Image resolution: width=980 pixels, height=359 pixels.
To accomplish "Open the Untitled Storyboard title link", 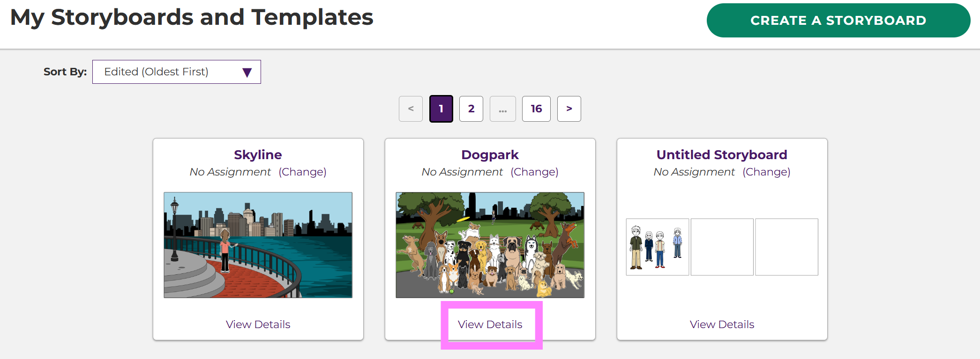I will [x=722, y=154].
